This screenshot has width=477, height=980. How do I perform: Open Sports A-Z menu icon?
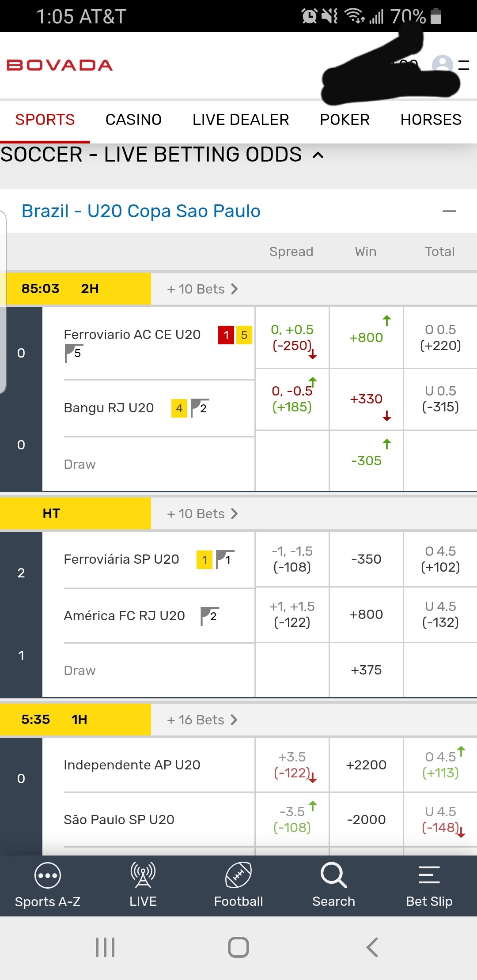47,875
